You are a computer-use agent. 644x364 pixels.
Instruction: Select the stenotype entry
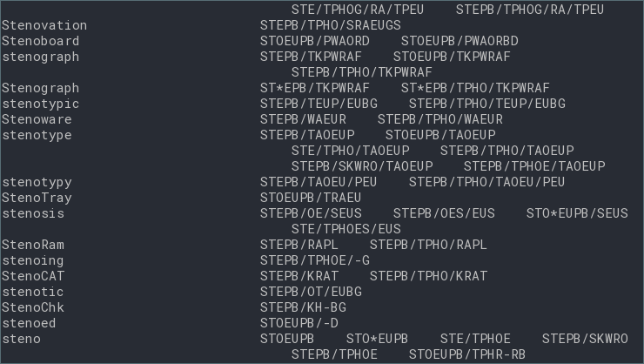click(x=37, y=135)
